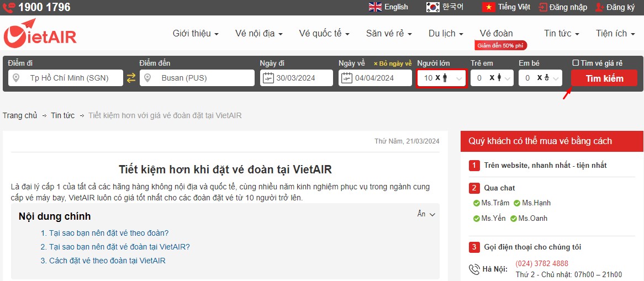
Task: Click the location pin icon in Điểm đến field
Action: (x=147, y=78)
